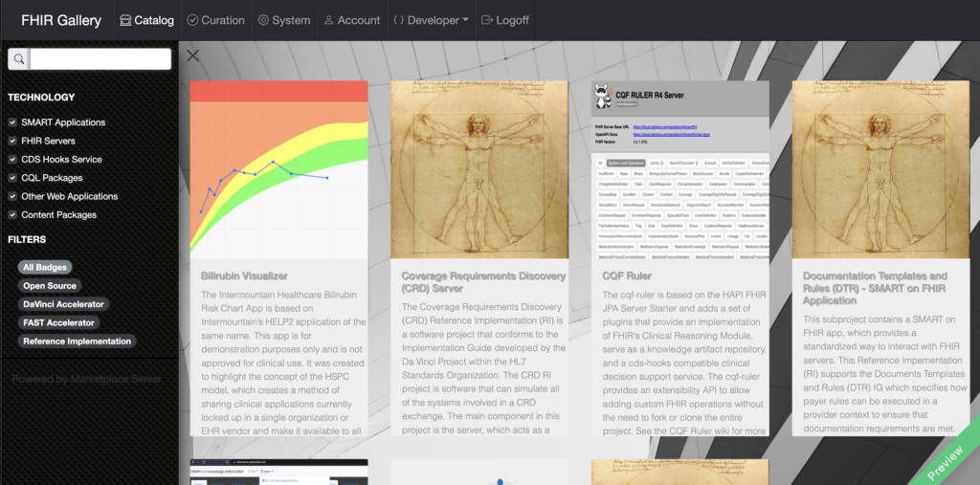Click the CQF Ruler card title
The width and height of the screenshot is (980, 485).
pyautogui.click(x=627, y=276)
